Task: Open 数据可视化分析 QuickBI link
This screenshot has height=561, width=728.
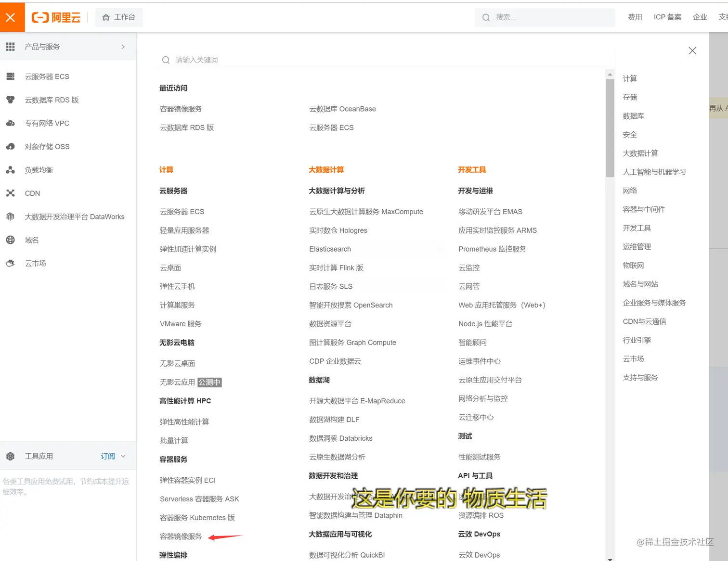Action: 347,555
